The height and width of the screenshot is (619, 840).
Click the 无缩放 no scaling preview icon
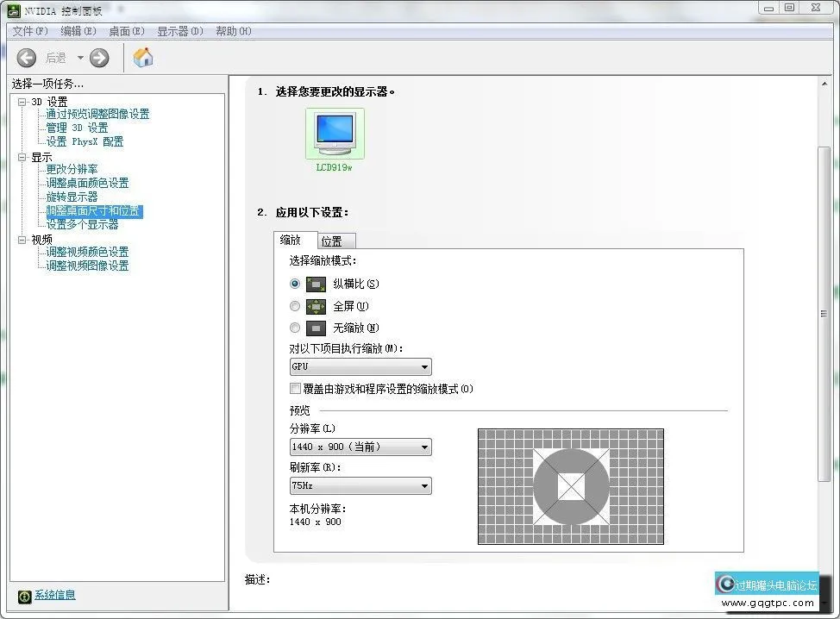[317, 327]
